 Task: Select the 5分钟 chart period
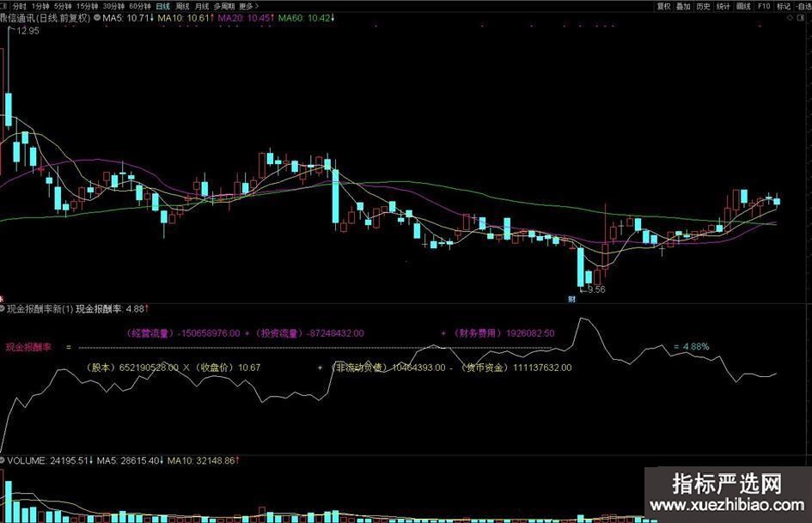point(63,6)
